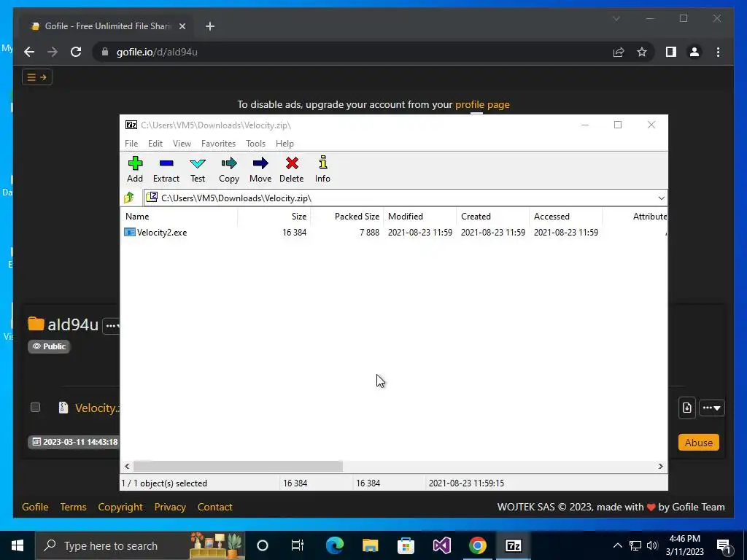Image resolution: width=747 pixels, height=560 pixels.
Task: Tick the checkbox beside Velocity file
Action: (x=35, y=407)
